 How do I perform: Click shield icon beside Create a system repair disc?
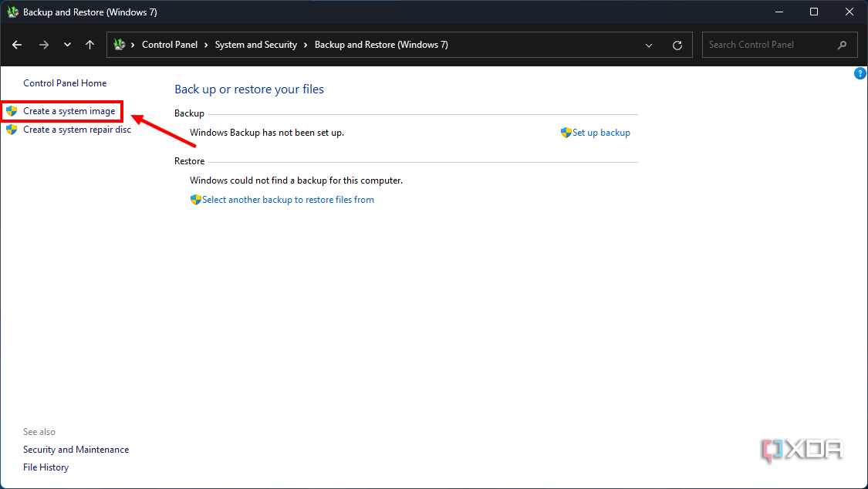(12, 130)
